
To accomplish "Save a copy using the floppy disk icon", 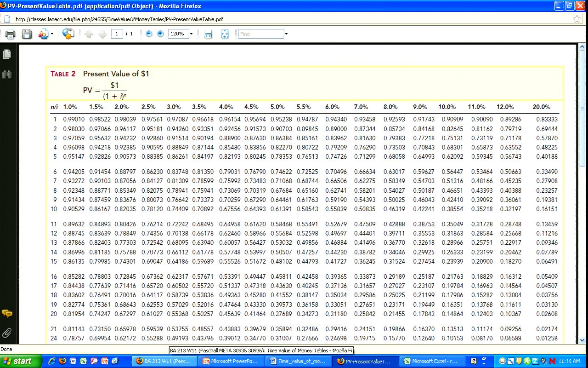I will point(27,34).
